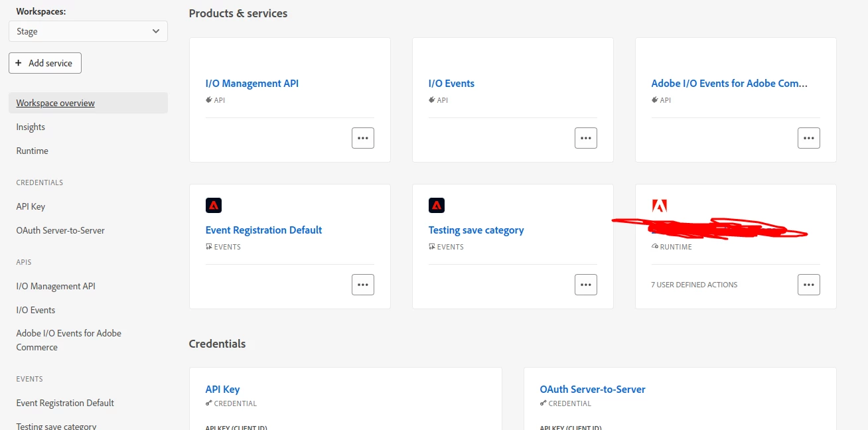Select API Key under Credentials sidebar

click(31, 206)
